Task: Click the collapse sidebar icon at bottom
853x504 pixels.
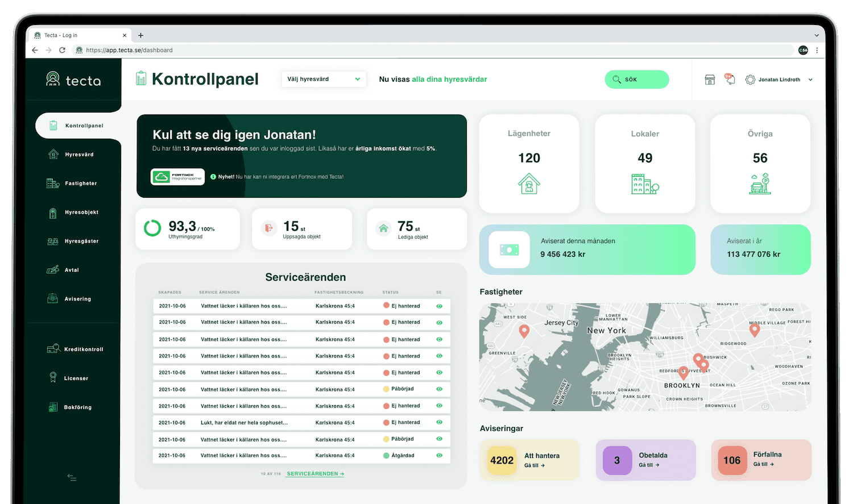Action: tap(72, 477)
